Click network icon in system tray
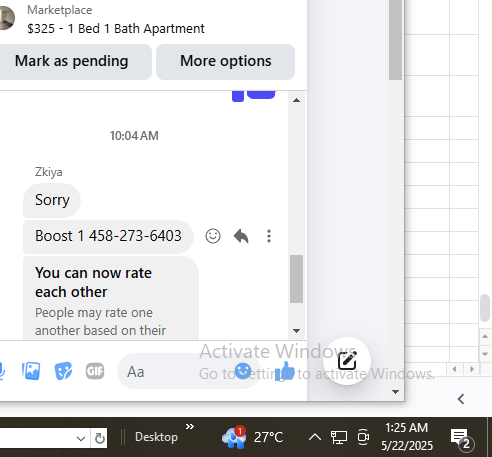 (x=339, y=437)
